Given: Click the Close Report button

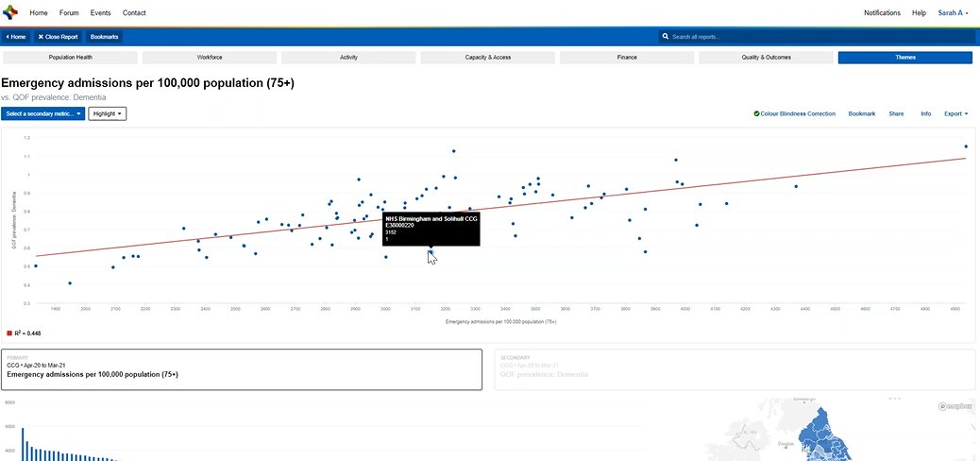Looking at the screenshot, I should click(59, 37).
